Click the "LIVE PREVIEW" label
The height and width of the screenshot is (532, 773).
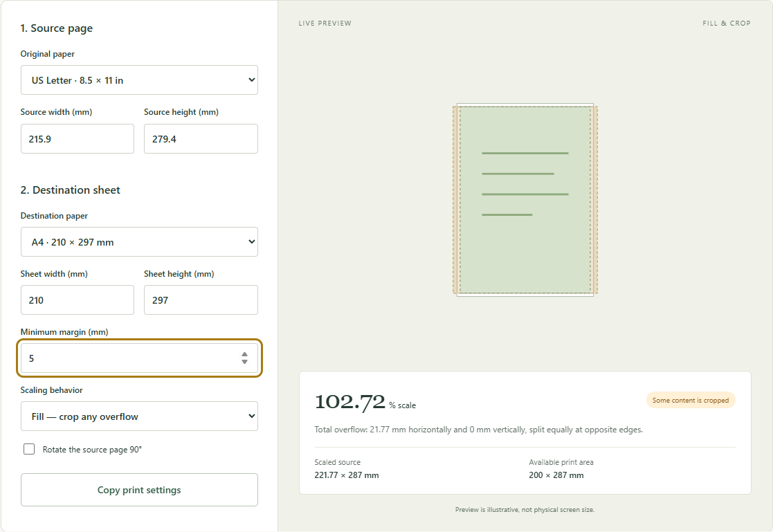325,23
